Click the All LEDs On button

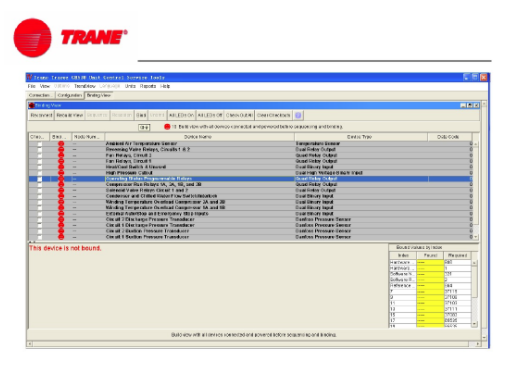[181, 115]
